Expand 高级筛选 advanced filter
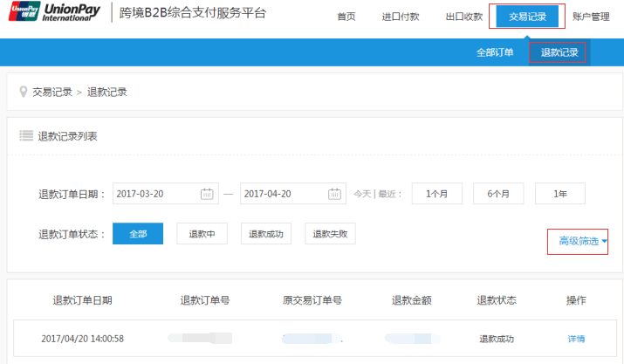The height and width of the screenshot is (364, 624). (583, 241)
